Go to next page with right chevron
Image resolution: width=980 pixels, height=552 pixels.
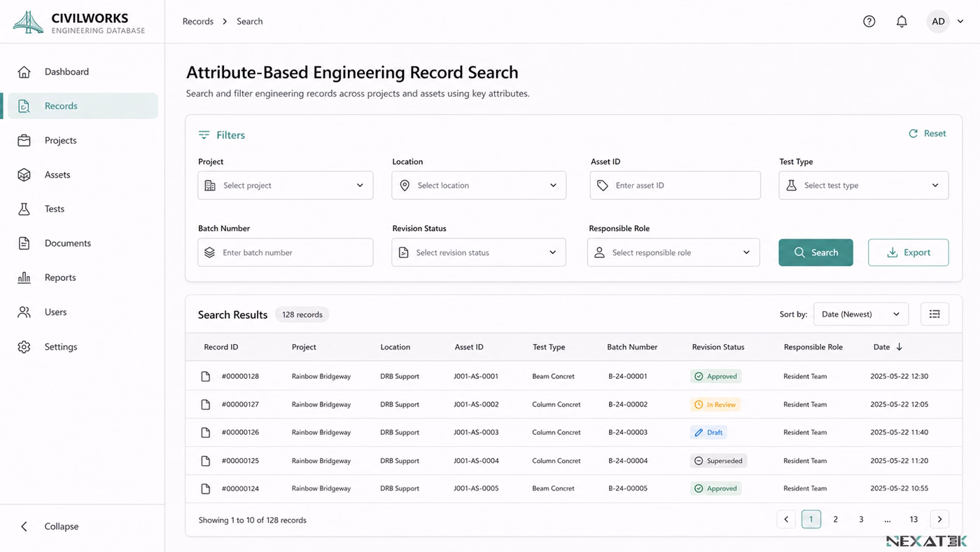click(939, 519)
